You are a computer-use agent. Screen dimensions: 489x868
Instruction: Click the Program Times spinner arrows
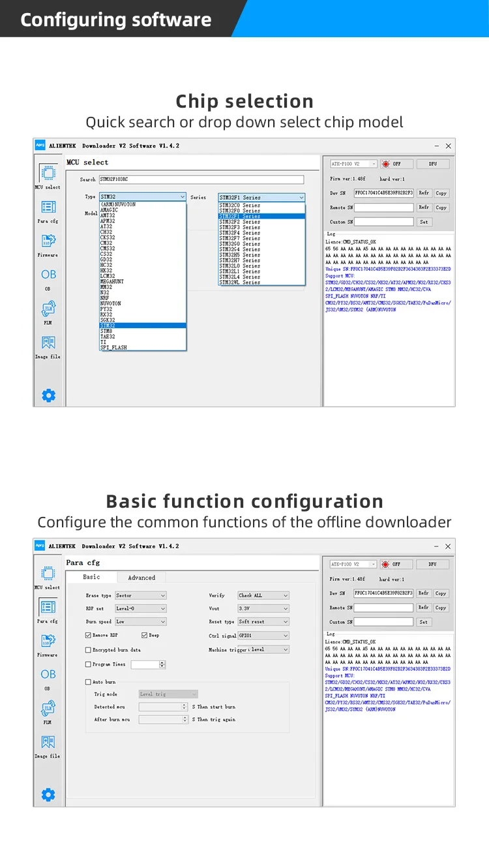(x=162, y=664)
